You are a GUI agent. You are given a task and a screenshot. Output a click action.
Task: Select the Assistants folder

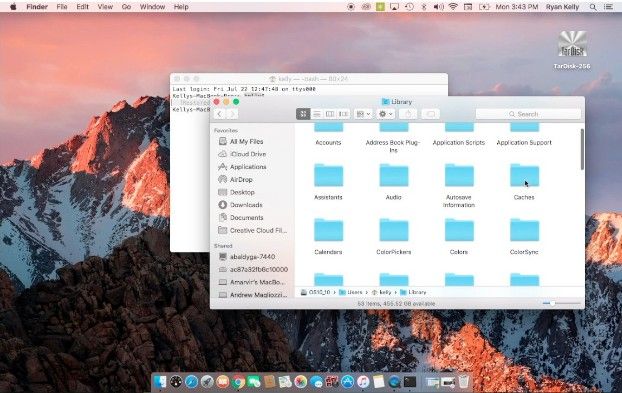pyautogui.click(x=328, y=176)
